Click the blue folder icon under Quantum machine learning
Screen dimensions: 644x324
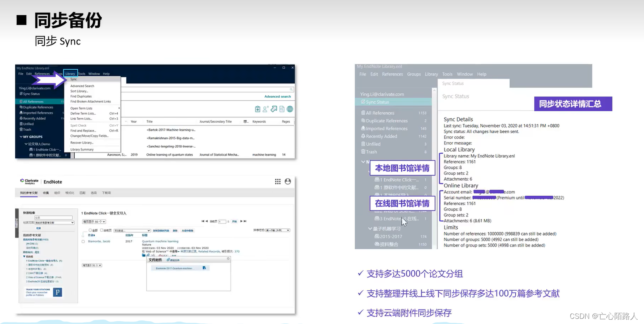click(x=144, y=255)
